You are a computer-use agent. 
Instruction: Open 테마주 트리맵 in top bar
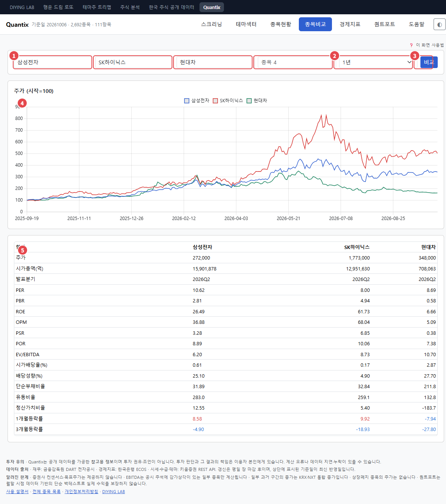tap(97, 7)
